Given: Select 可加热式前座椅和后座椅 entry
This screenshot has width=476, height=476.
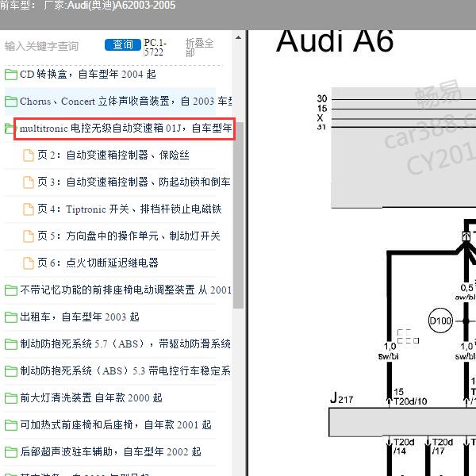Looking at the screenshot, I should click(116, 425).
